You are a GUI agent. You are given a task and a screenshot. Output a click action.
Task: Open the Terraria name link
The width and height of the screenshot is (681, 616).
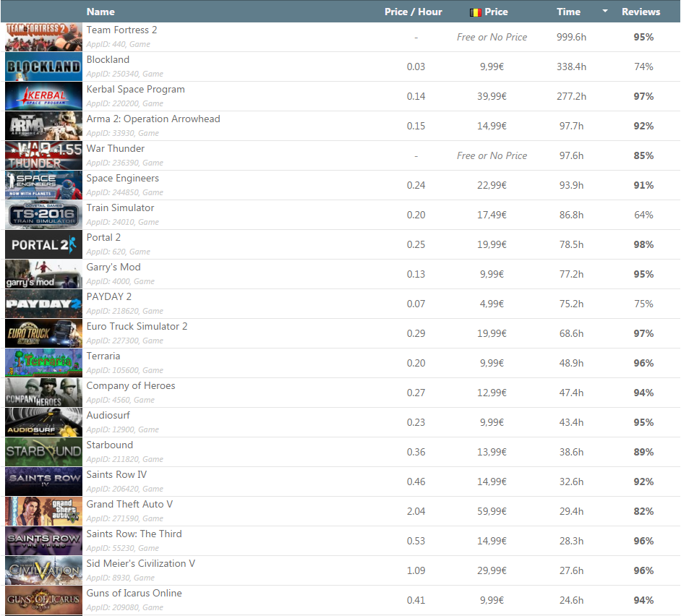coord(103,356)
